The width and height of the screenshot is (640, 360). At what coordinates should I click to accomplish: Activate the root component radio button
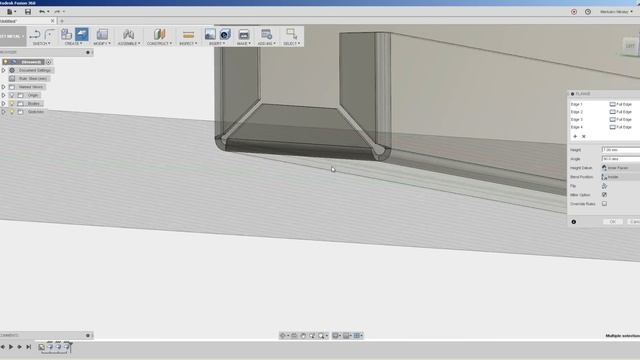point(49,62)
